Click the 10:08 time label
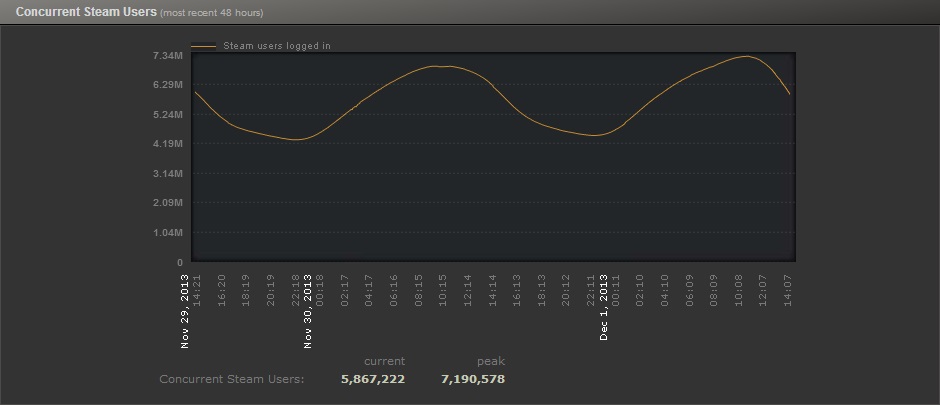Image resolution: width=940 pixels, height=405 pixels. coord(739,291)
